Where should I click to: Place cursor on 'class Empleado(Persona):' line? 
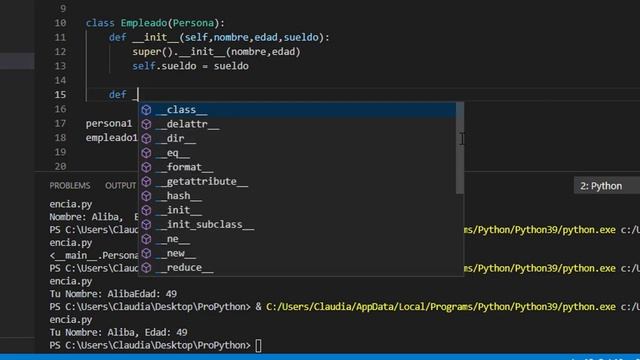(x=155, y=23)
